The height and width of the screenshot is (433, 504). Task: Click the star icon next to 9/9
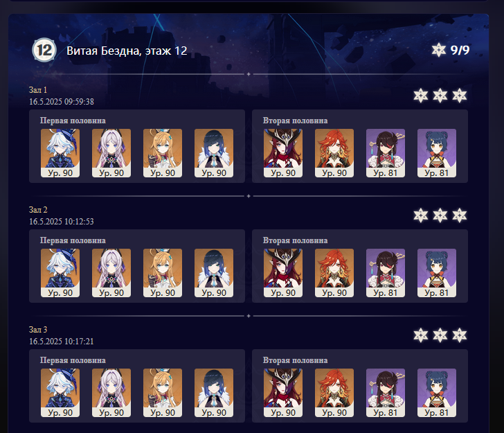coord(438,50)
